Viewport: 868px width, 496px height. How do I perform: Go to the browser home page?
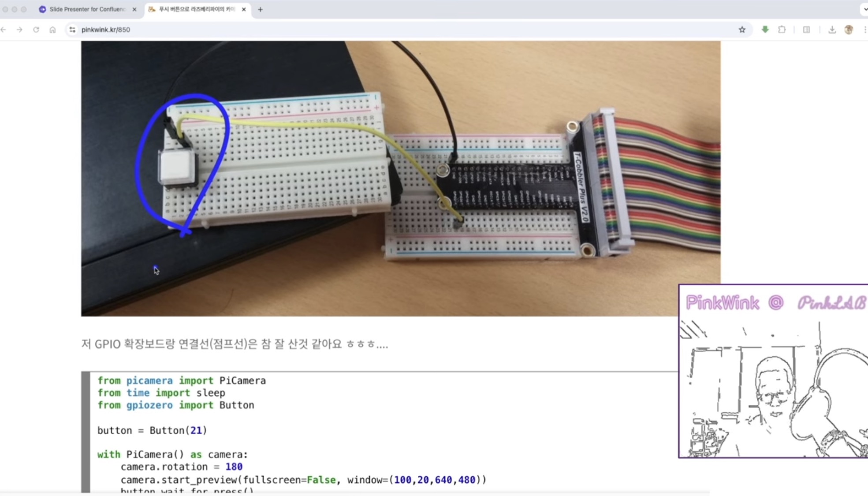point(52,30)
